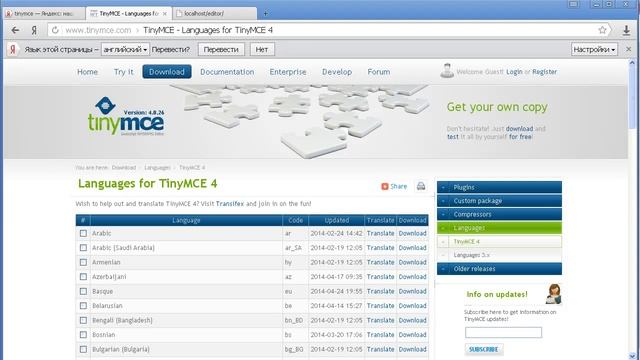Expand the Compressors sidebar section
640x360 pixels.
(499, 214)
